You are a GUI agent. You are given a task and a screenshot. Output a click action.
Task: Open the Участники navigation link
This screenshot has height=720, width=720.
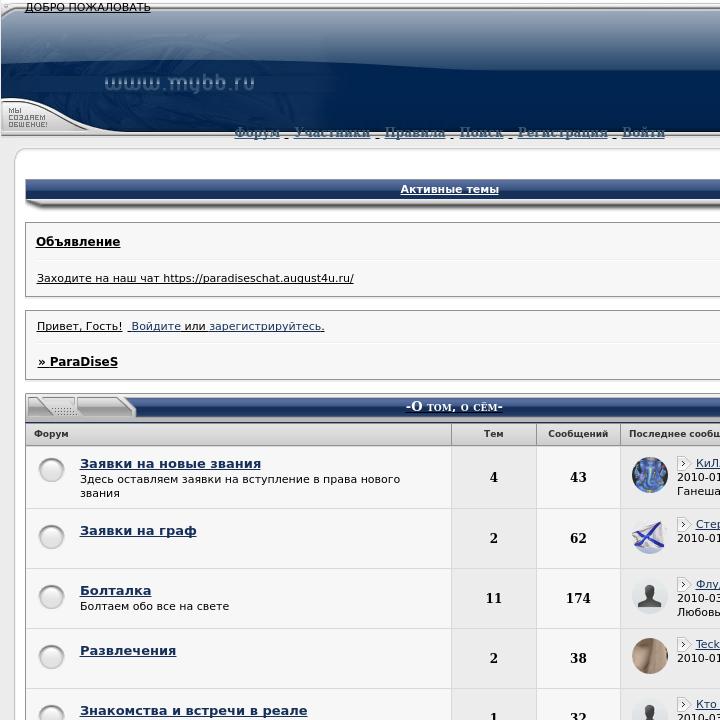coord(332,133)
